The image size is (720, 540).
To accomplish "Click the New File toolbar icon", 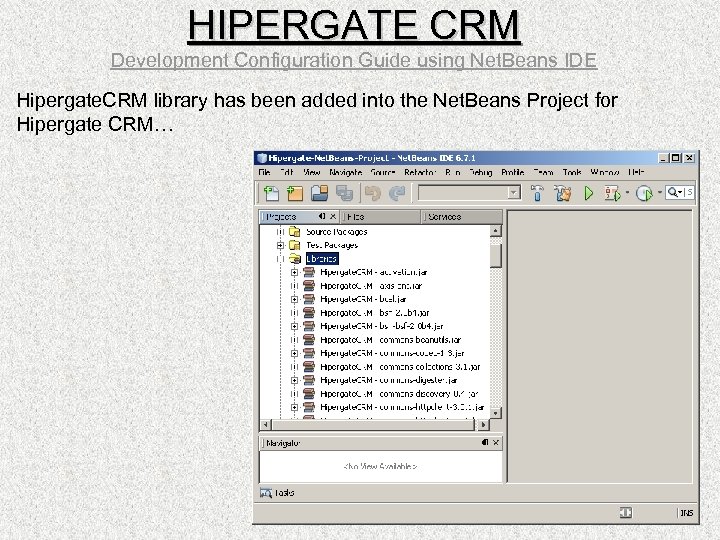I will point(271,193).
